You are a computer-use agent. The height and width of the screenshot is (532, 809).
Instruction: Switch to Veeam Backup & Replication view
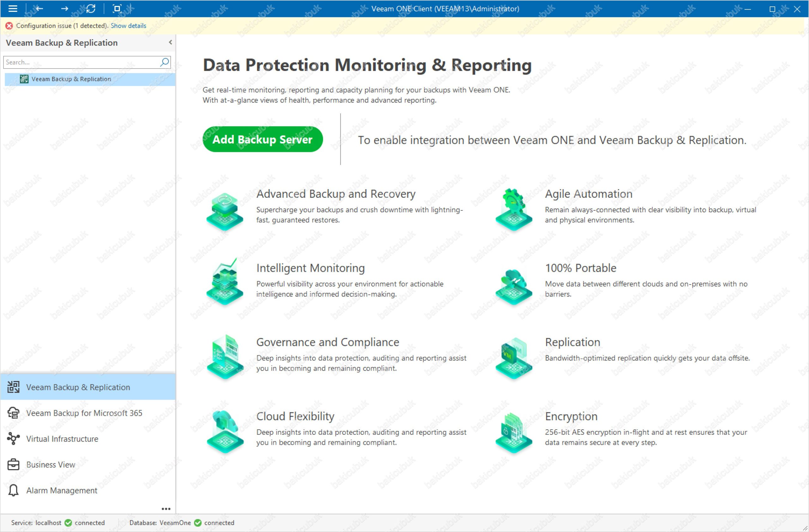click(x=78, y=387)
